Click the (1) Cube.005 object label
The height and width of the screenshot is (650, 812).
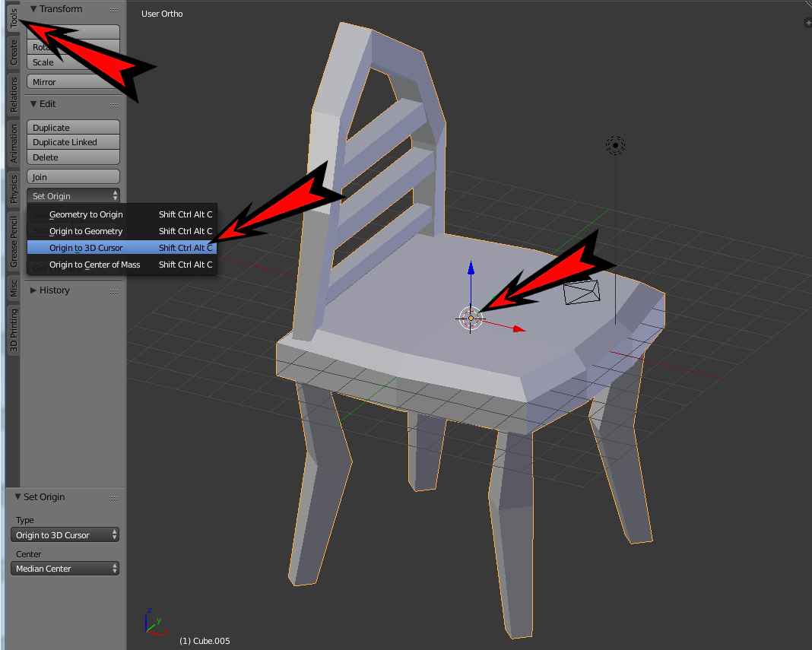click(205, 641)
